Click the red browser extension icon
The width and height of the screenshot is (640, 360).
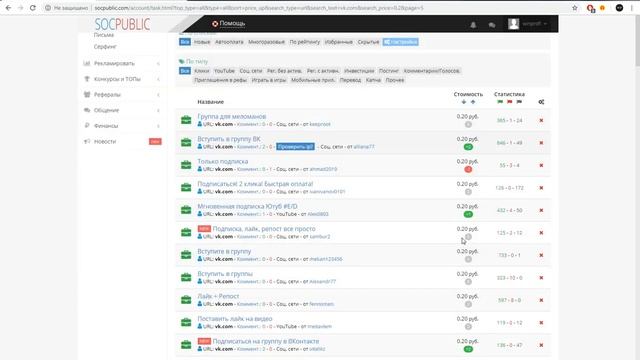[590, 8]
